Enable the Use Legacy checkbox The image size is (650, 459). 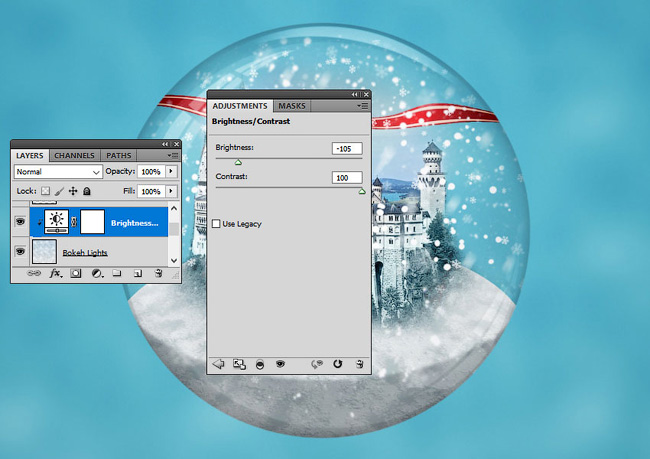pos(216,224)
